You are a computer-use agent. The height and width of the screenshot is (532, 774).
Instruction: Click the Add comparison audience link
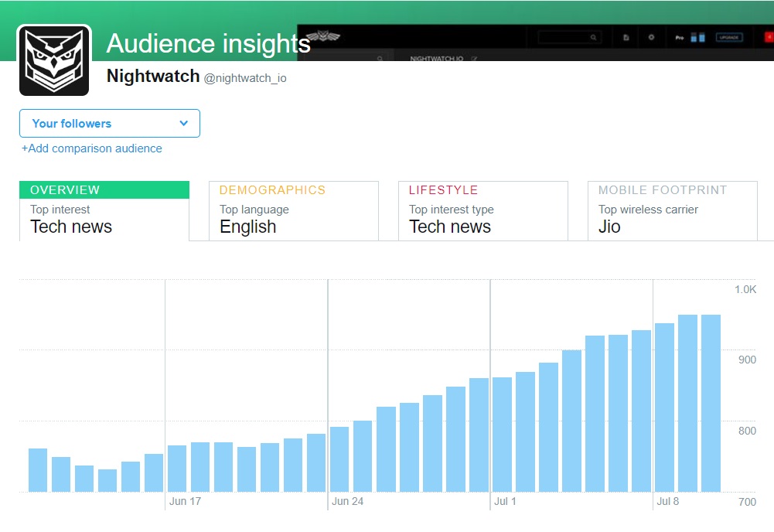[92, 148]
